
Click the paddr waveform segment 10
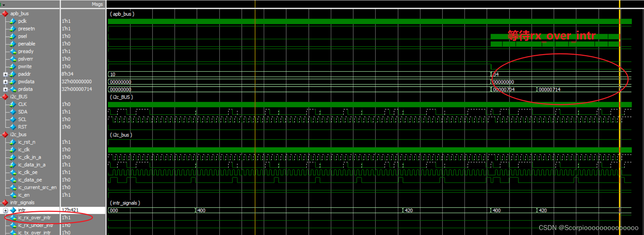point(299,74)
